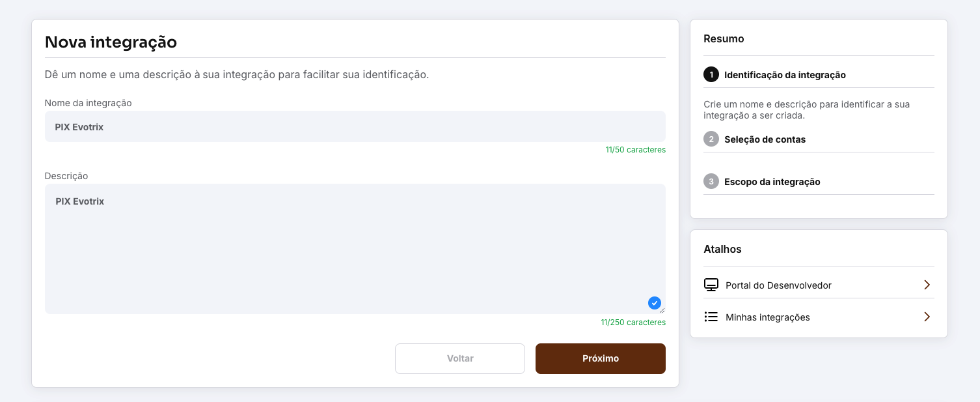Screen dimensions: 980x402
Task: Select the Seleção de contas step
Action: (x=765, y=139)
